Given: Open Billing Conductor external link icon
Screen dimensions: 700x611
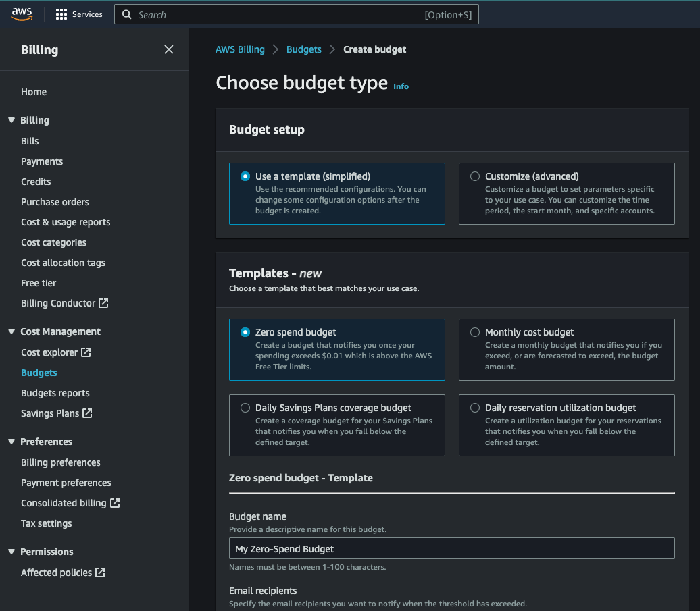Looking at the screenshot, I should (103, 303).
